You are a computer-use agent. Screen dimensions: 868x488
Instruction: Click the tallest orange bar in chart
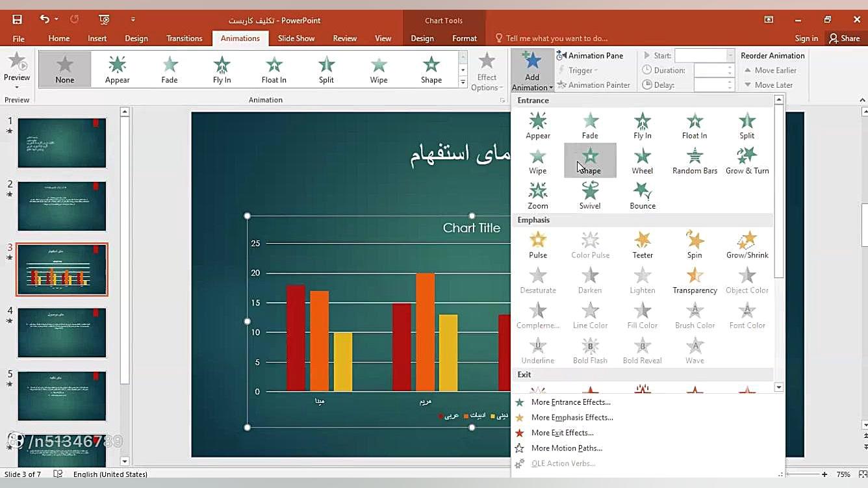point(425,332)
